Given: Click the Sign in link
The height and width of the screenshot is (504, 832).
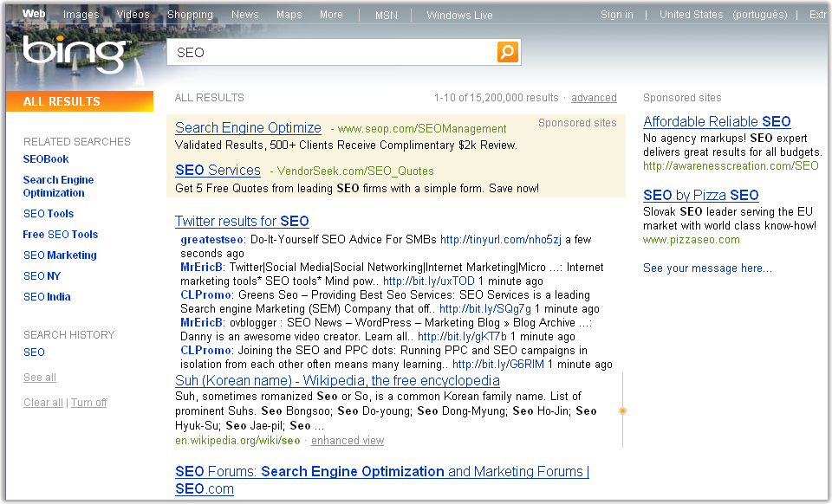Looking at the screenshot, I should point(616,15).
